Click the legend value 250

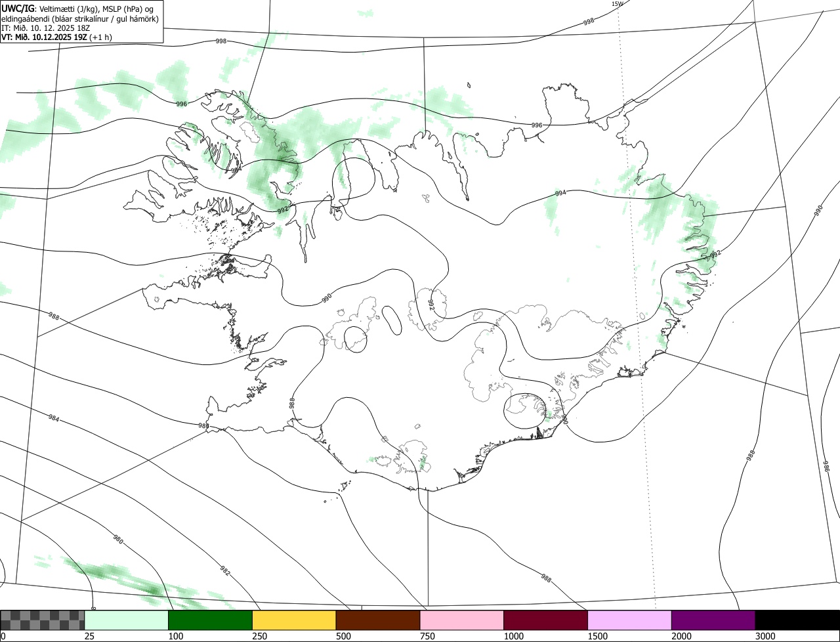pyautogui.click(x=260, y=636)
